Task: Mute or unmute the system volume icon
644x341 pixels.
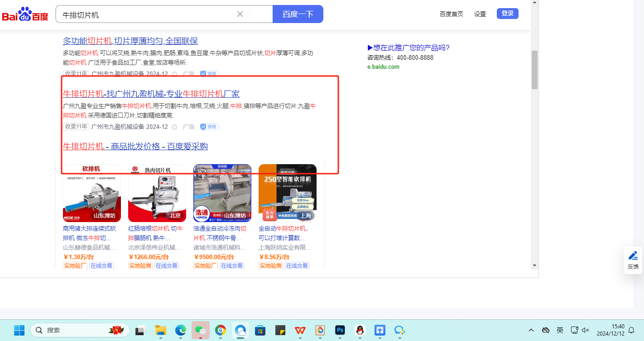Action: point(586,330)
